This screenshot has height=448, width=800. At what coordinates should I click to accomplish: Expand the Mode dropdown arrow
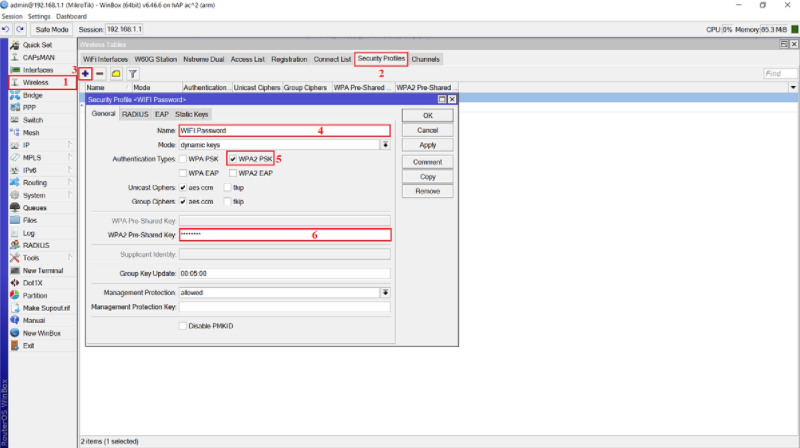point(385,144)
